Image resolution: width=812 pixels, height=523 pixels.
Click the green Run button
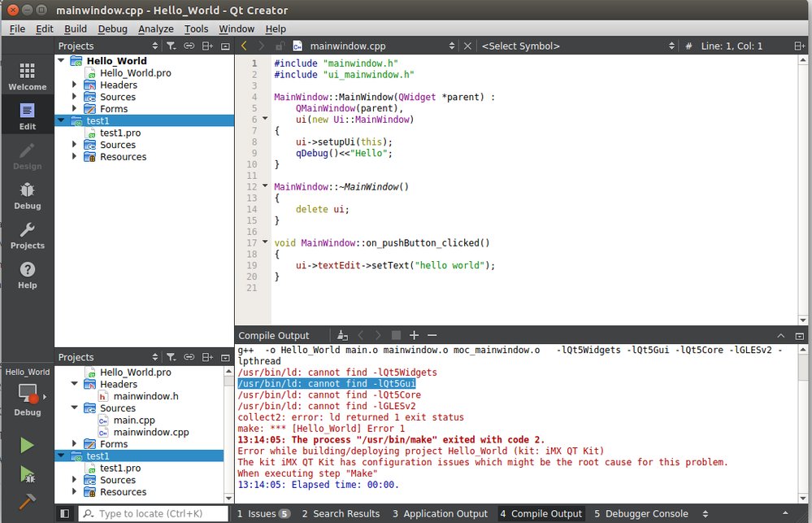27,445
